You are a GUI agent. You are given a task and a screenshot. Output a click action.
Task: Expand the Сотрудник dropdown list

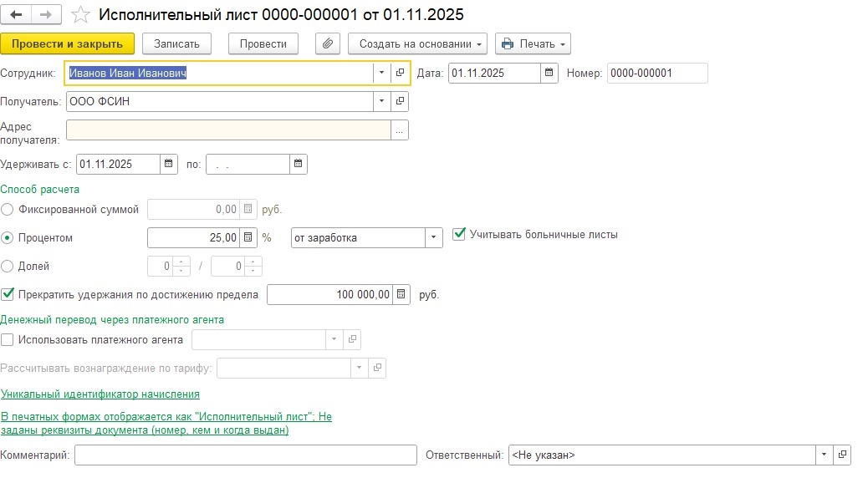(381, 73)
